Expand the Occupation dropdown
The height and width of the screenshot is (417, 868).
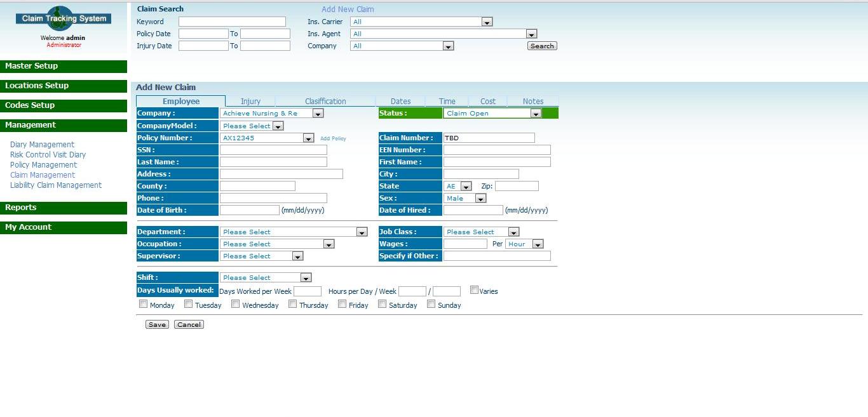pyautogui.click(x=277, y=244)
